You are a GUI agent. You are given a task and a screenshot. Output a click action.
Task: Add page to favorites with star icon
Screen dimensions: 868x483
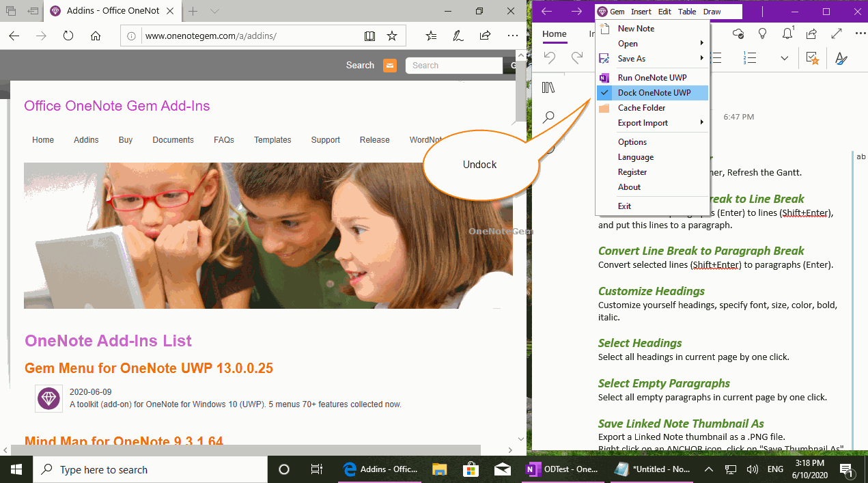click(392, 36)
